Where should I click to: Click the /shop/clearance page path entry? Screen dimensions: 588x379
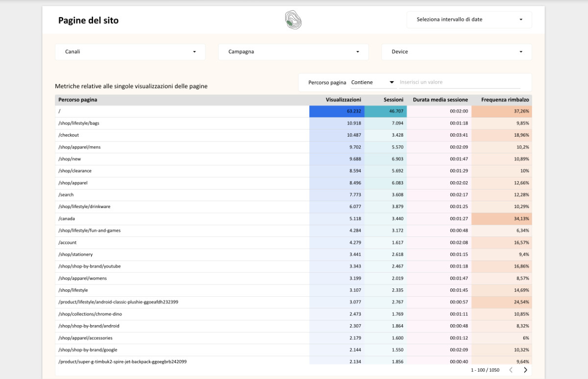pos(74,170)
